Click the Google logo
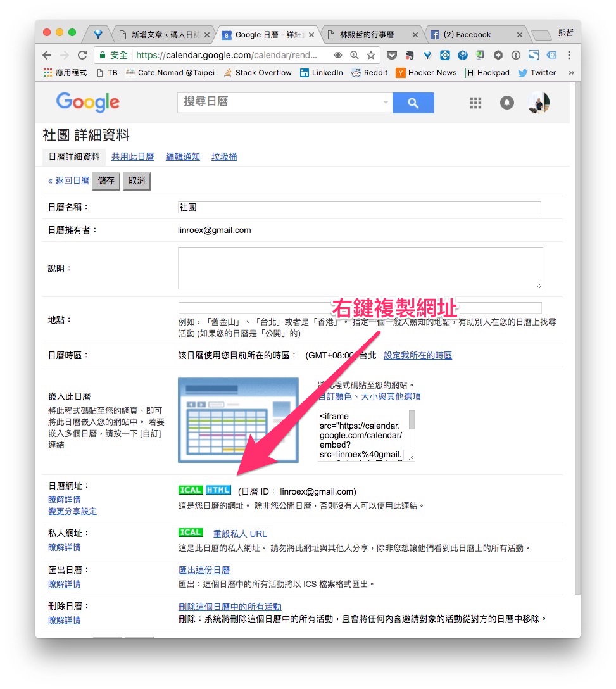The height and width of the screenshot is (689, 616). [x=87, y=103]
